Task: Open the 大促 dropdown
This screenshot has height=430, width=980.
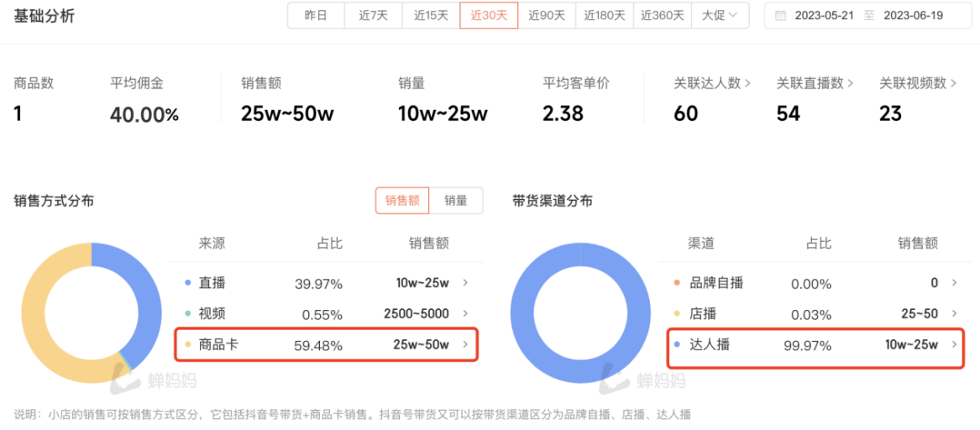Action: pos(720,15)
